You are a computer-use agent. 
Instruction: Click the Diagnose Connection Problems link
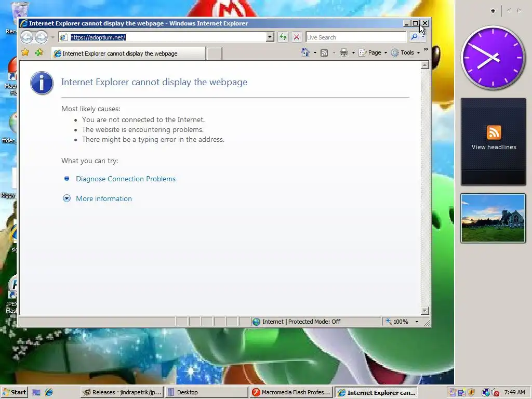[x=126, y=179]
